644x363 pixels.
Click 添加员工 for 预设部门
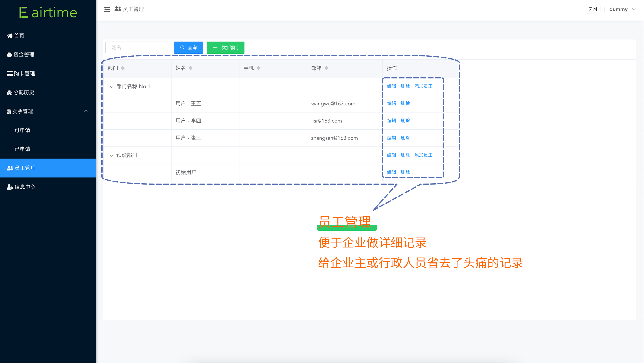click(424, 155)
